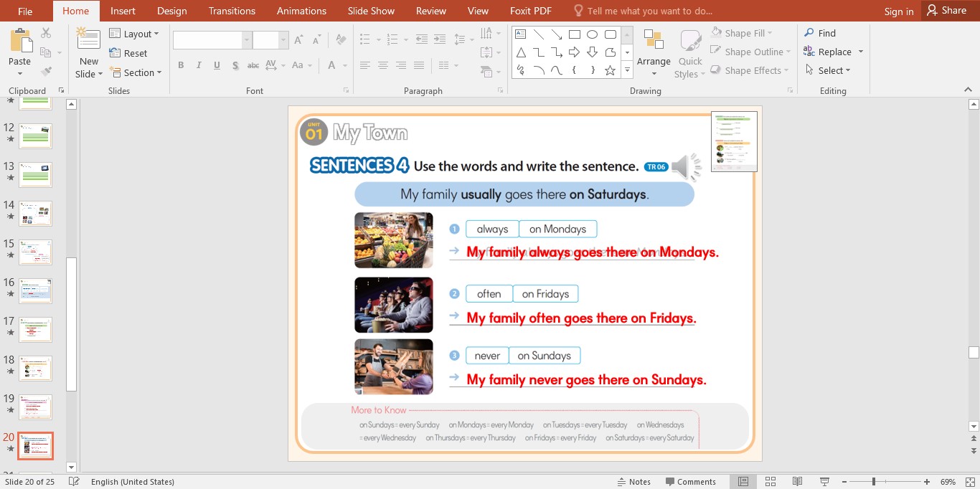Open the Layout dropdown
Image resolution: width=980 pixels, height=489 pixels.
click(134, 34)
